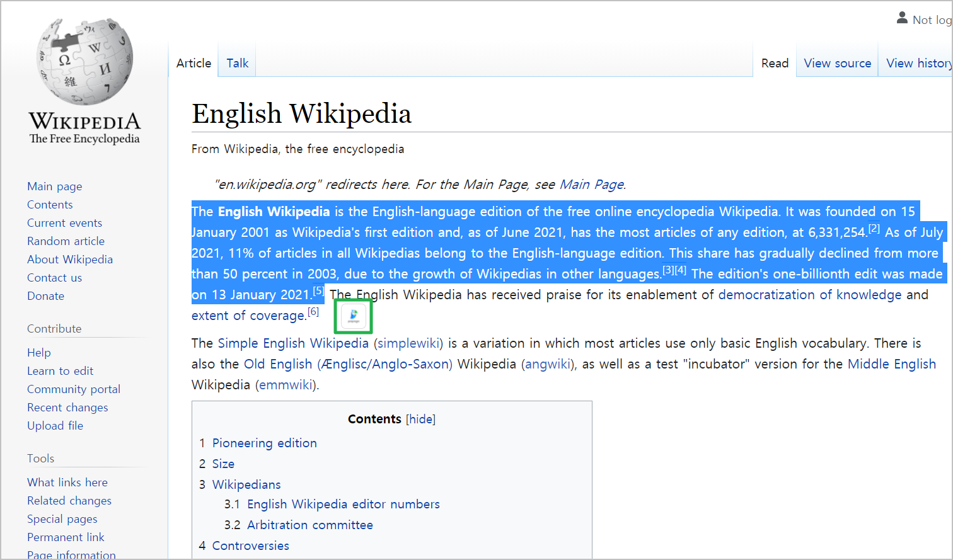Click 'From Wikipedia, the free encyclopedia' tagline
This screenshot has height=560, width=953.
tap(297, 149)
